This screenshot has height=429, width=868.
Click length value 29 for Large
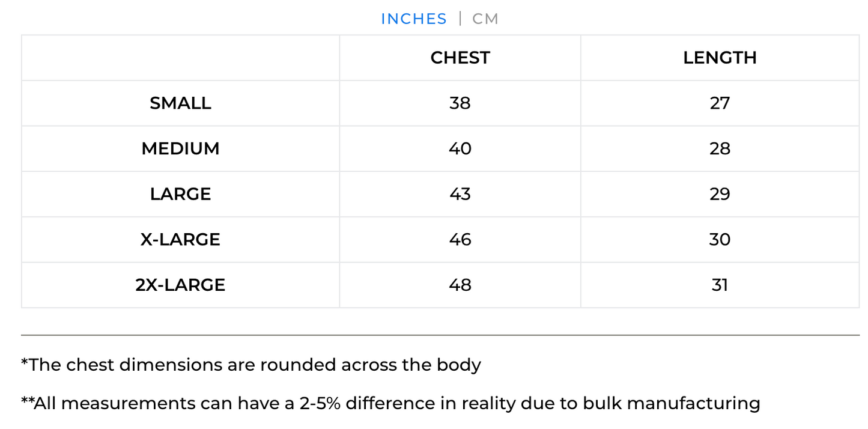click(x=720, y=194)
